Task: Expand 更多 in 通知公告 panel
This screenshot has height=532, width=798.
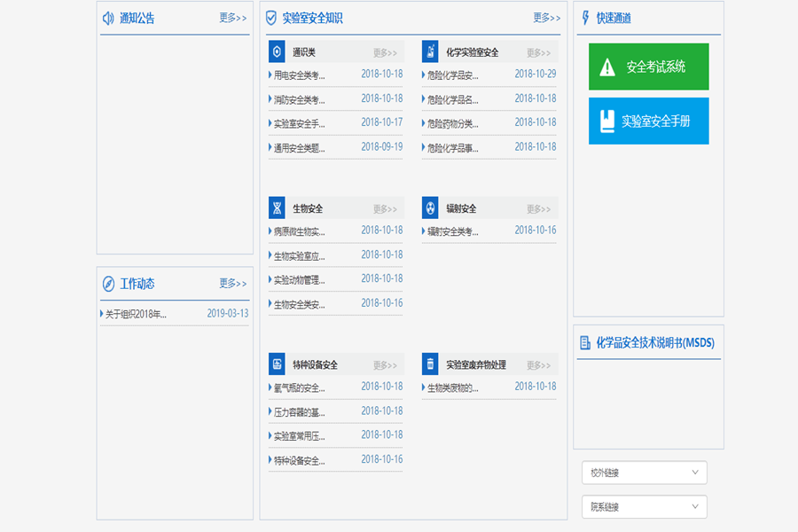Action: click(x=232, y=18)
